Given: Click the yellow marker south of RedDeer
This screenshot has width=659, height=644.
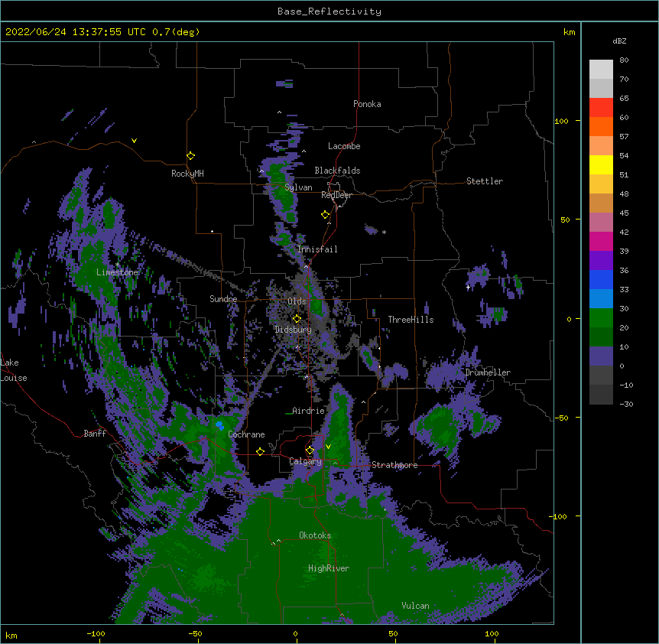Looking at the screenshot, I should coord(325,215).
